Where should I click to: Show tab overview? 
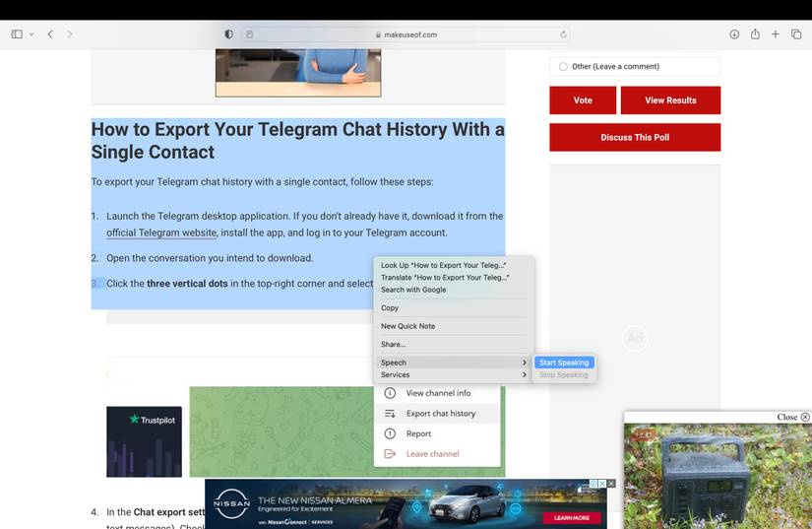pos(796,34)
